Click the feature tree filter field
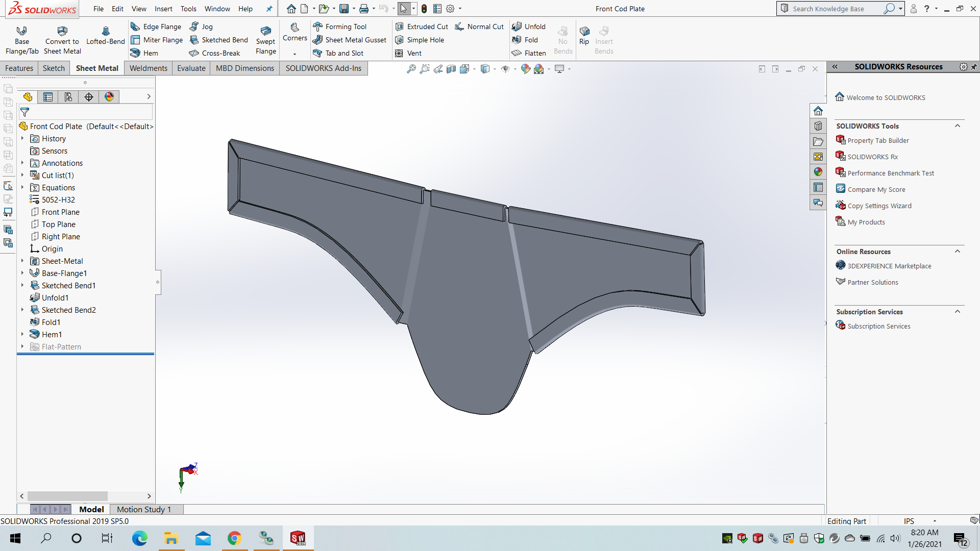 point(86,112)
